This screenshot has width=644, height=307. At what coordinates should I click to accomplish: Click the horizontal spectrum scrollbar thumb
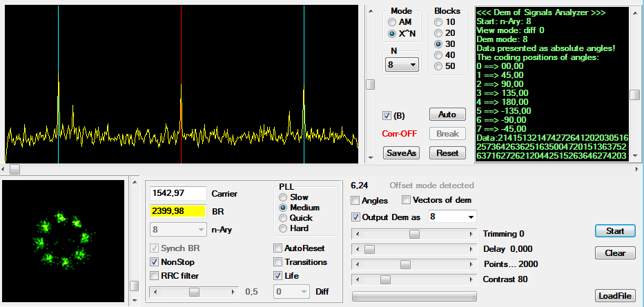point(14,169)
